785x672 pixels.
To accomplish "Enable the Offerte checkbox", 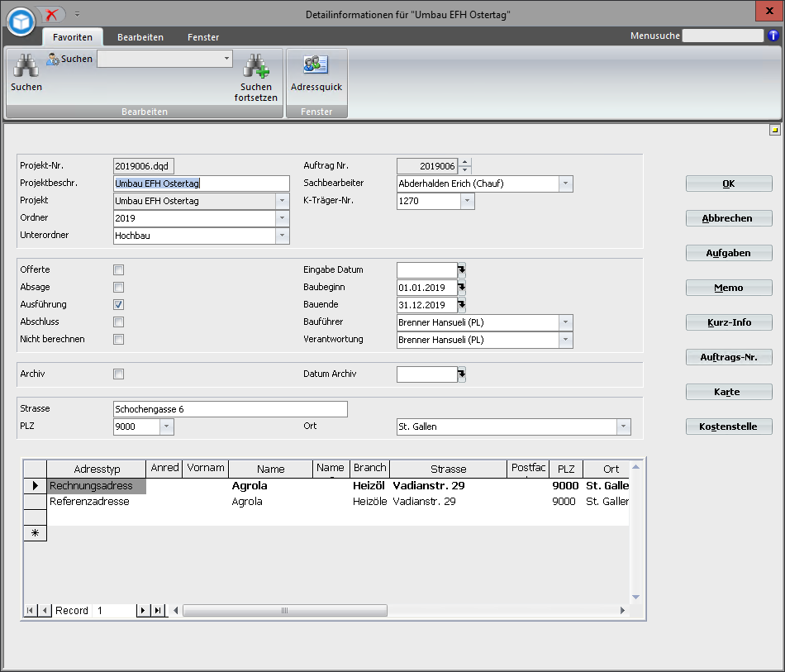I will [x=118, y=270].
